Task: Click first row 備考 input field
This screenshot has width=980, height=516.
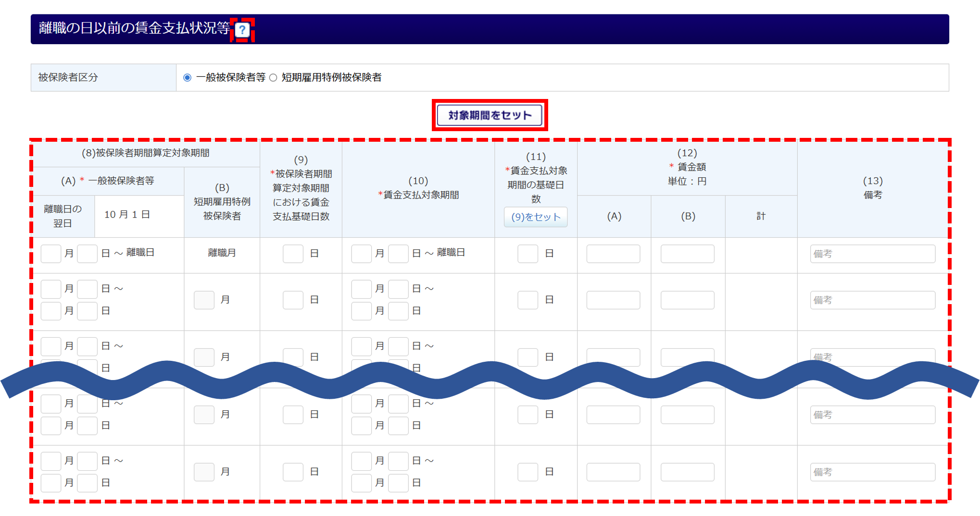Action: pos(872,254)
